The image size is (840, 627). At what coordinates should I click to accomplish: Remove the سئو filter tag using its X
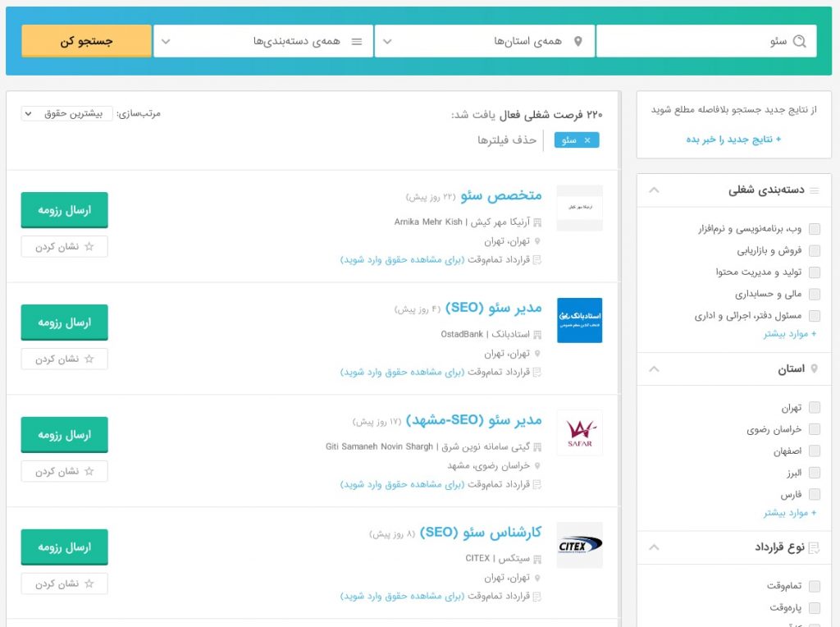(x=587, y=140)
